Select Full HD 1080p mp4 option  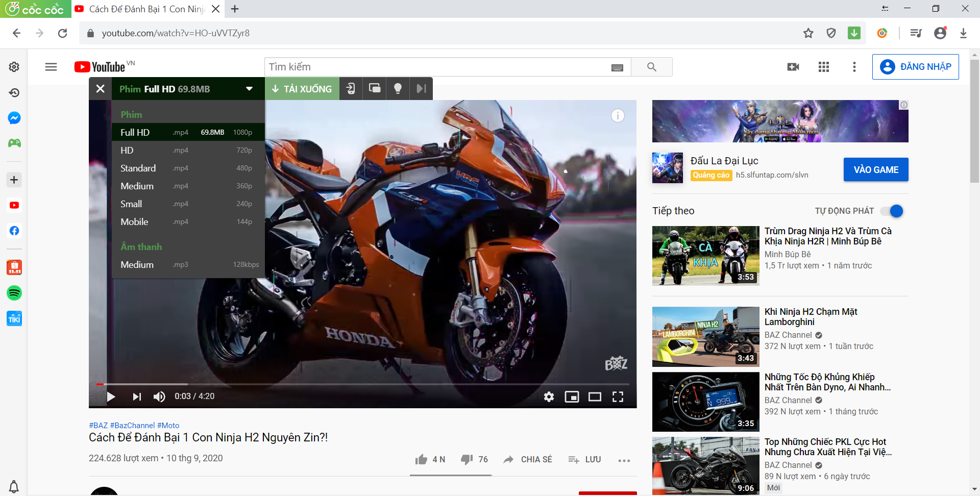pos(188,132)
